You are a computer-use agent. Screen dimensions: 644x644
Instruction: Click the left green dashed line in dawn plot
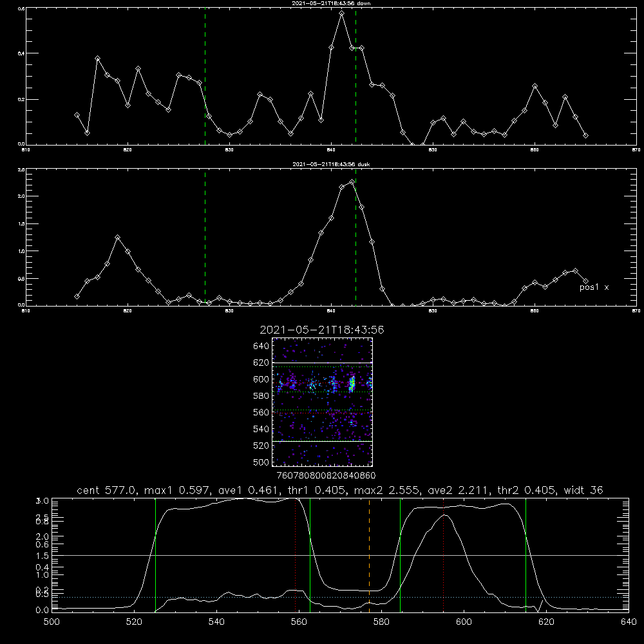[x=205, y=78]
